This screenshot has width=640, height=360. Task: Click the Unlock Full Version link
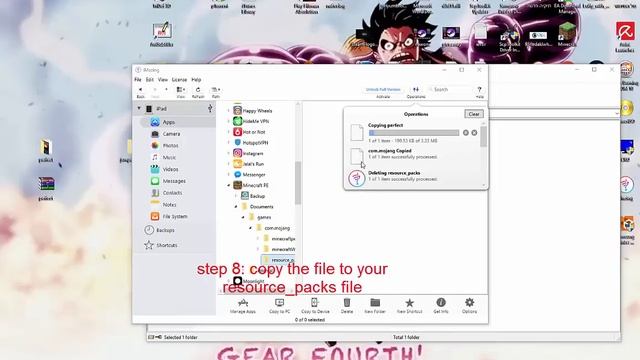(x=383, y=89)
